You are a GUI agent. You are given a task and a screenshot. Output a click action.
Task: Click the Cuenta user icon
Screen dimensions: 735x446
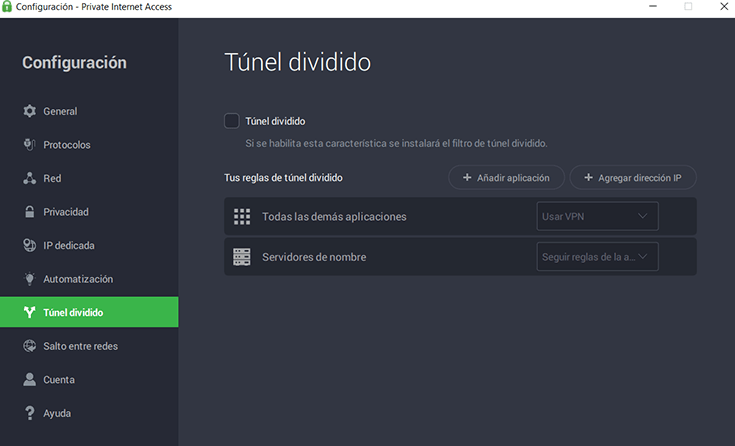[30, 379]
